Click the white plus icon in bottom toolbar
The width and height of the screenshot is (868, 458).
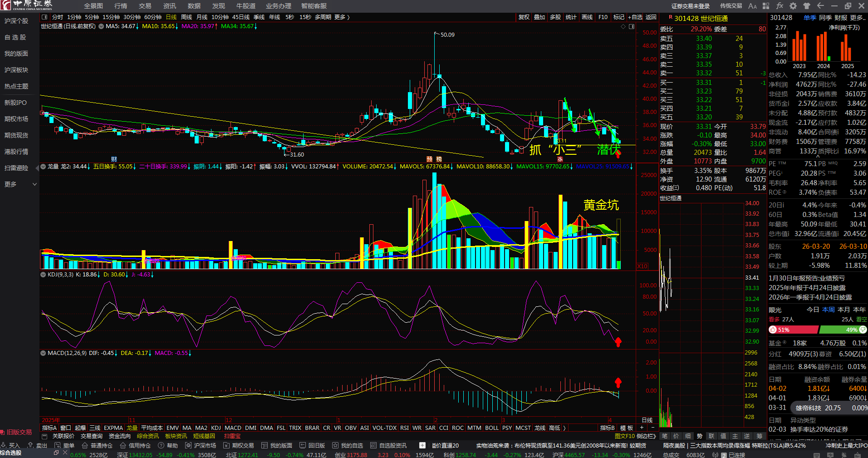422,445
